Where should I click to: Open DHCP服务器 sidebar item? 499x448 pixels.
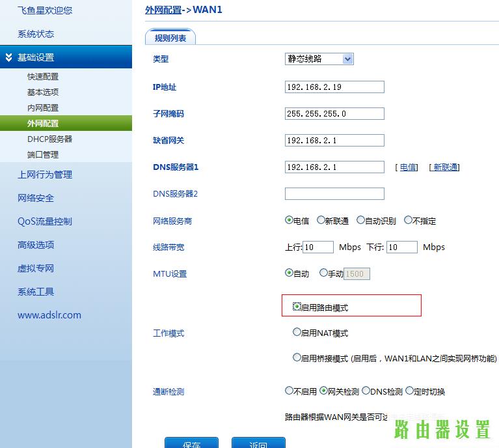coord(49,139)
